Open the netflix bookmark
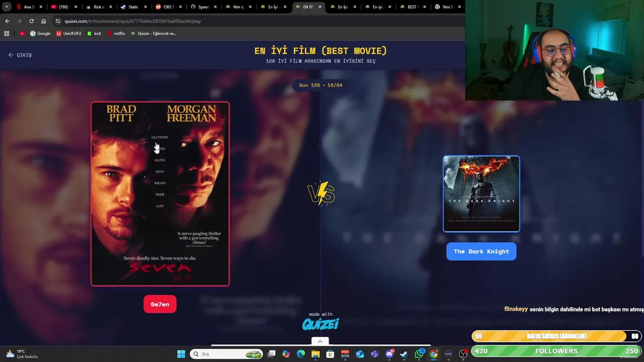Image resolution: width=644 pixels, height=362 pixels. coord(116,34)
